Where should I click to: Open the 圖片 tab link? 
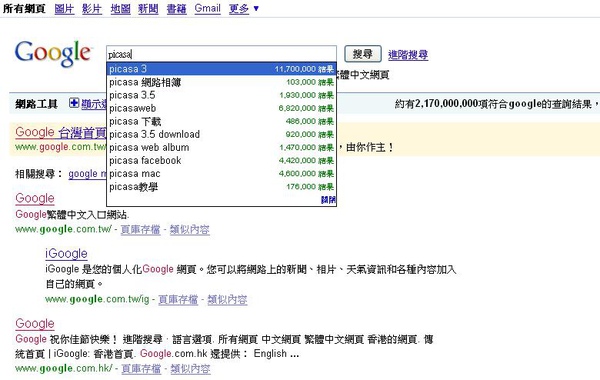[64, 8]
